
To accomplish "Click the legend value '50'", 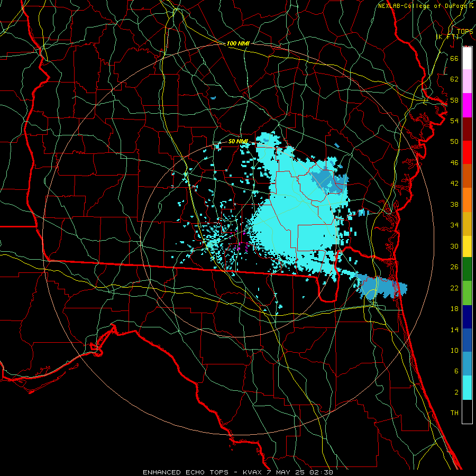I will [x=454, y=142].
